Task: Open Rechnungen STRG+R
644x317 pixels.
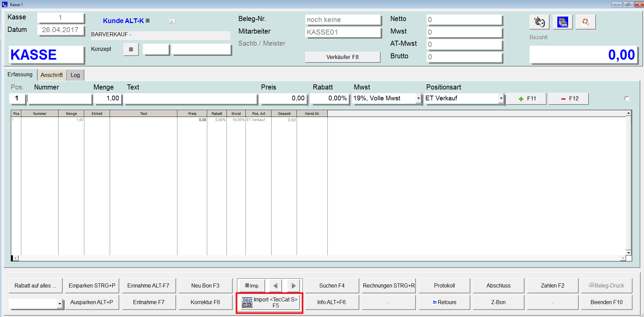Action: click(389, 286)
